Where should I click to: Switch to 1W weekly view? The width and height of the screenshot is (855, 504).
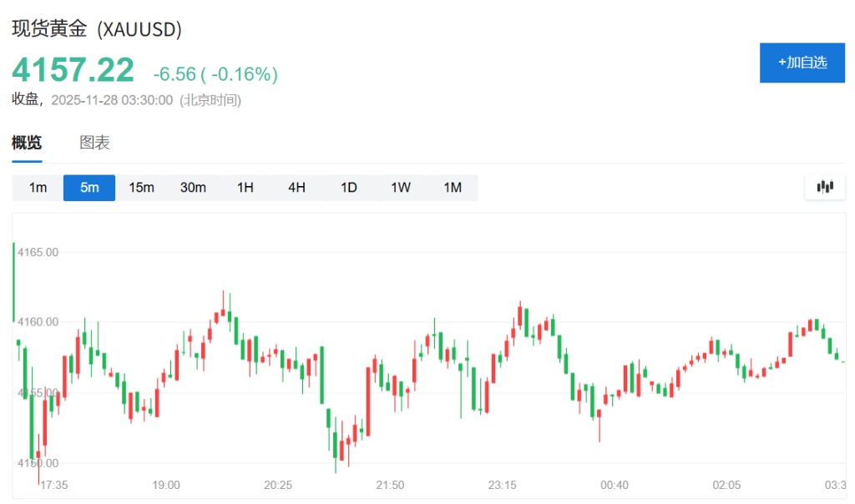tap(400, 188)
